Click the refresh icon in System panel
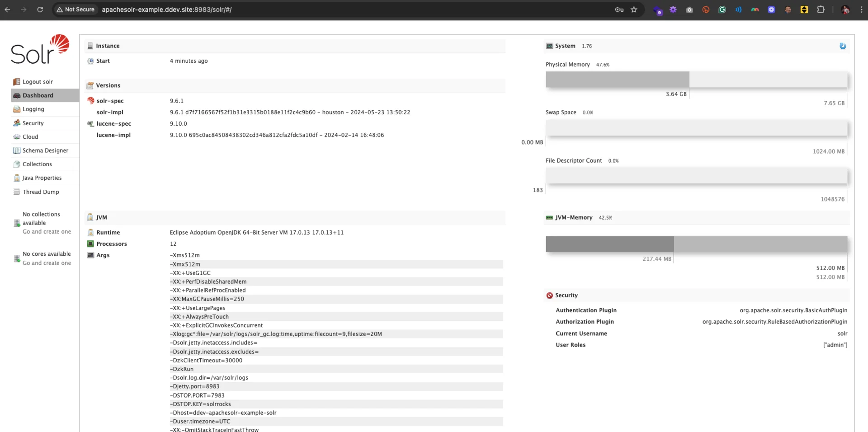This screenshot has height=432, width=868. 843,46
